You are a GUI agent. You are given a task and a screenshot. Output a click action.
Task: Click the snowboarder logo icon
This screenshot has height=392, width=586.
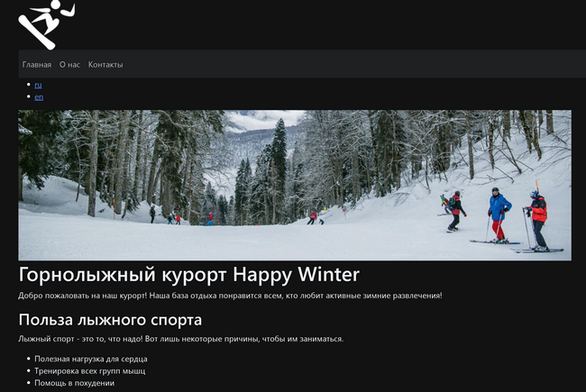click(47, 23)
